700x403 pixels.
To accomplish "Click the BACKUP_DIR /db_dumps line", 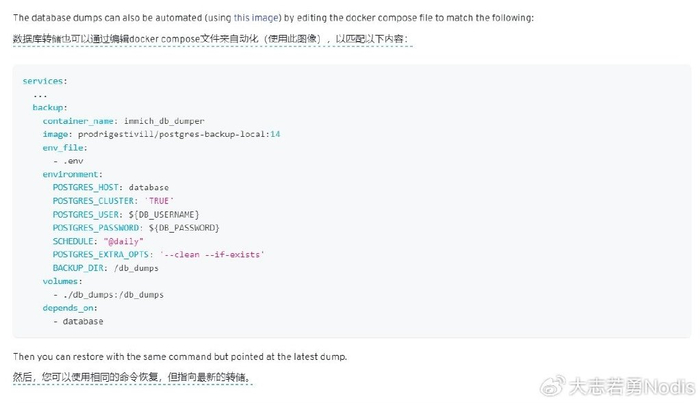I will (105, 268).
